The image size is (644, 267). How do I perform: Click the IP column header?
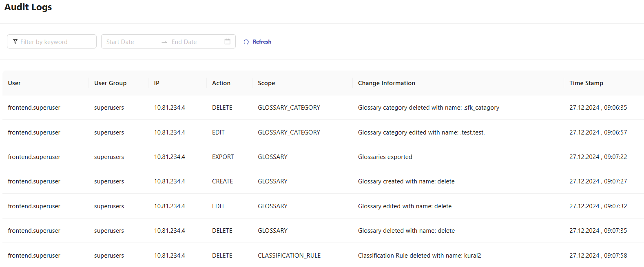[x=157, y=83]
